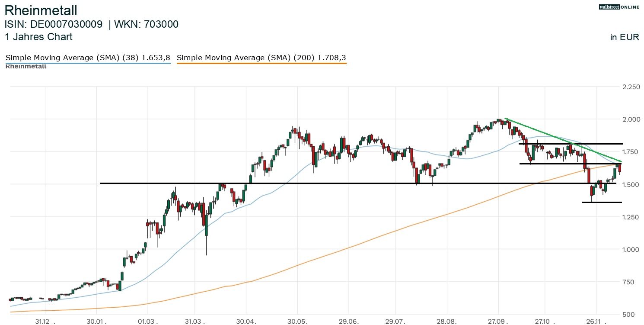644x325 pixels.
Task: Click the blue SMA 38 legend underline
Action: (x=88, y=64)
